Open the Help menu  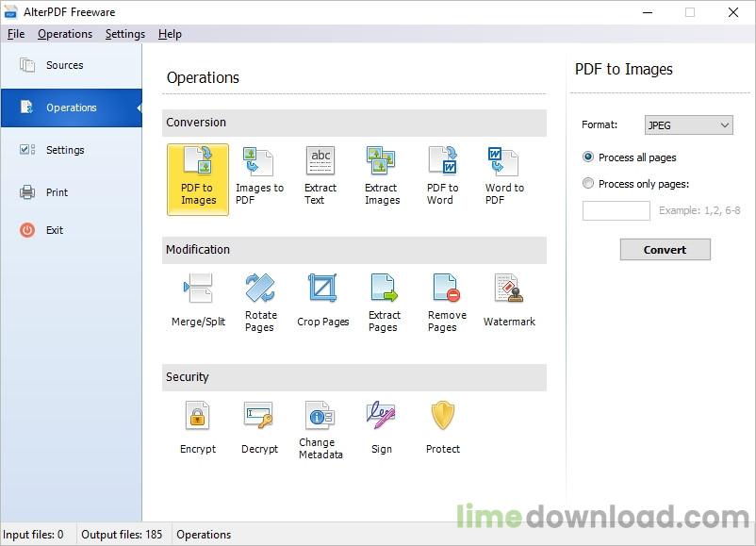click(x=170, y=34)
